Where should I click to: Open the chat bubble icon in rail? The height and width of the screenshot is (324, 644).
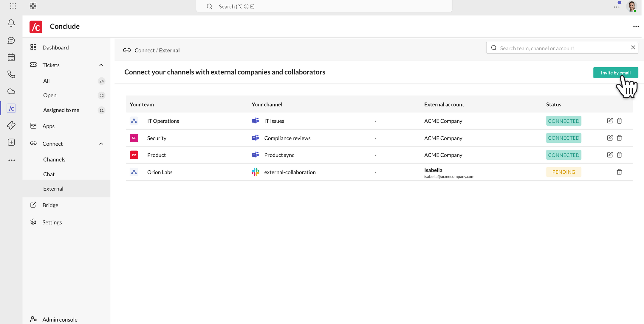click(11, 40)
